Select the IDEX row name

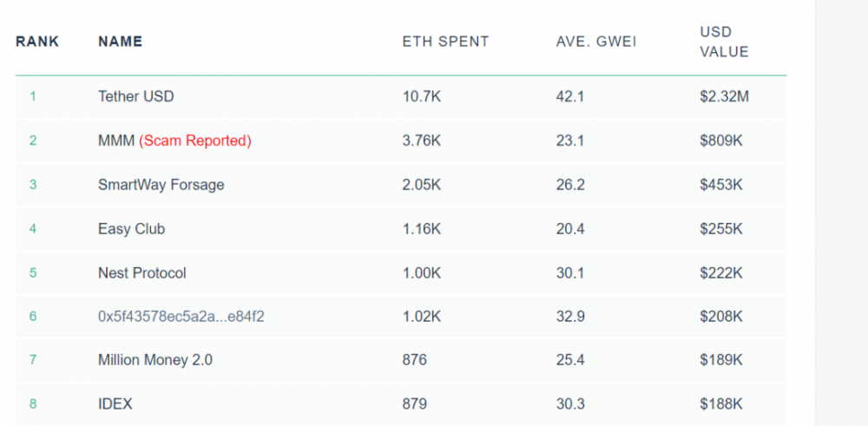[115, 404]
